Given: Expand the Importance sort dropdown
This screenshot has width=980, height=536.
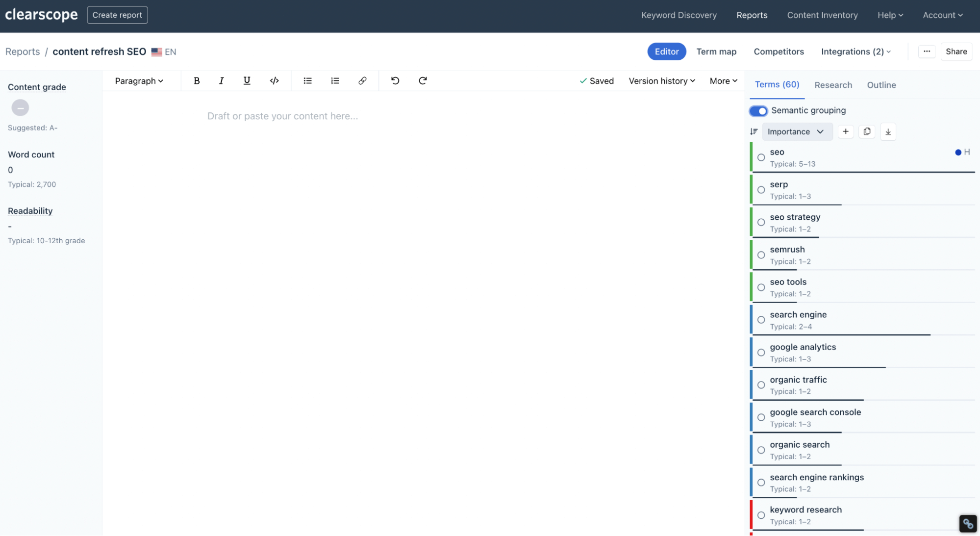Looking at the screenshot, I should (x=796, y=131).
